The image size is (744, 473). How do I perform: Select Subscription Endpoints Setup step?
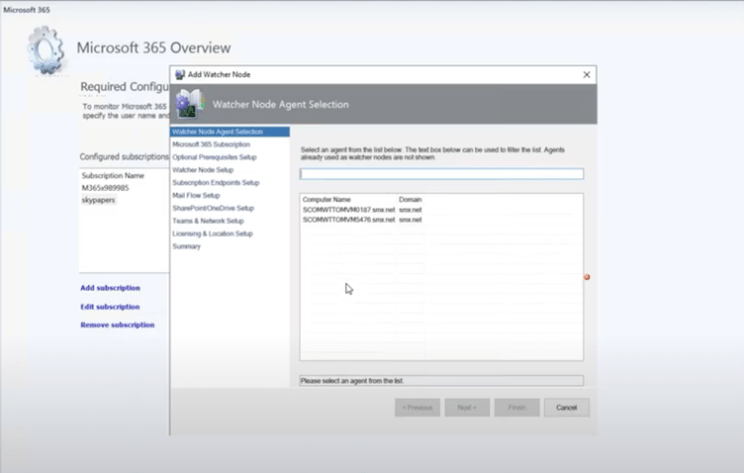(216, 183)
